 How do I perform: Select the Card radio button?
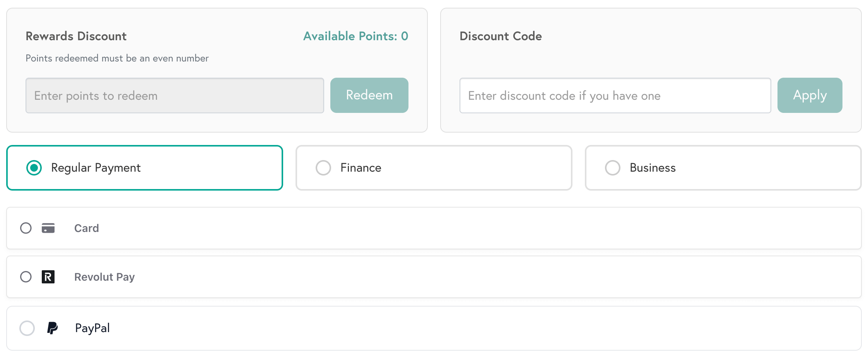(x=26, y=228)
